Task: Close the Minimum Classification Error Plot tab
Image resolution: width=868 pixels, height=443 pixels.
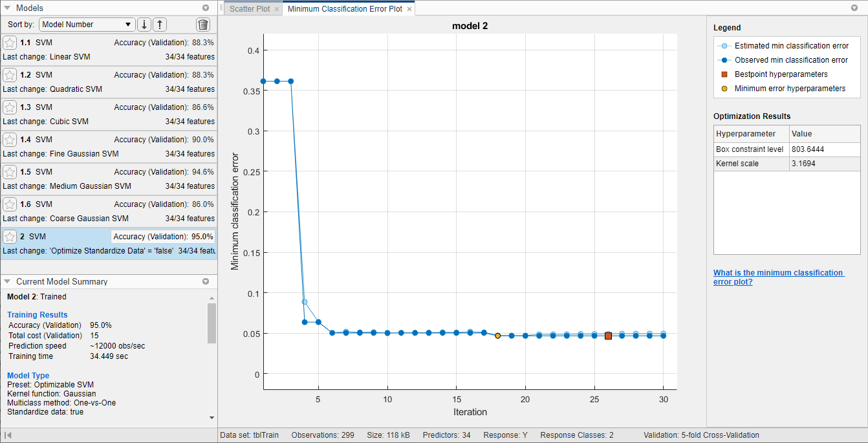Action: click(x=409, y=8)
